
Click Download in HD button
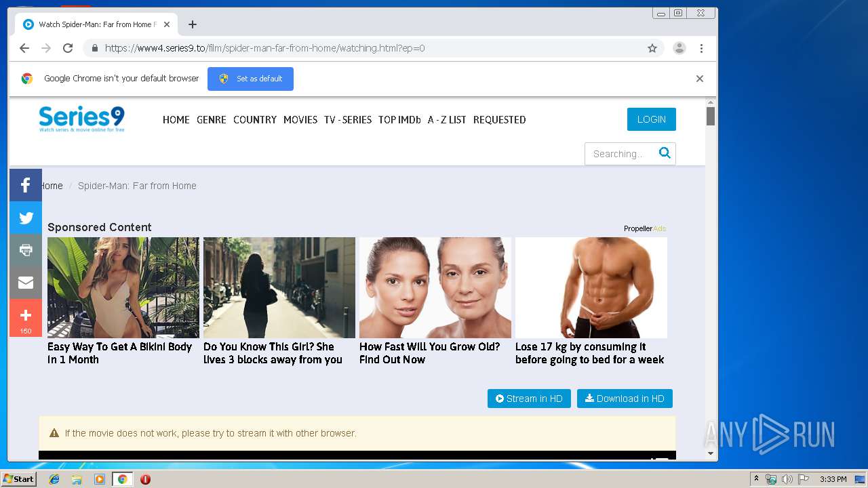pyautogui.click(x=625, y=399)
